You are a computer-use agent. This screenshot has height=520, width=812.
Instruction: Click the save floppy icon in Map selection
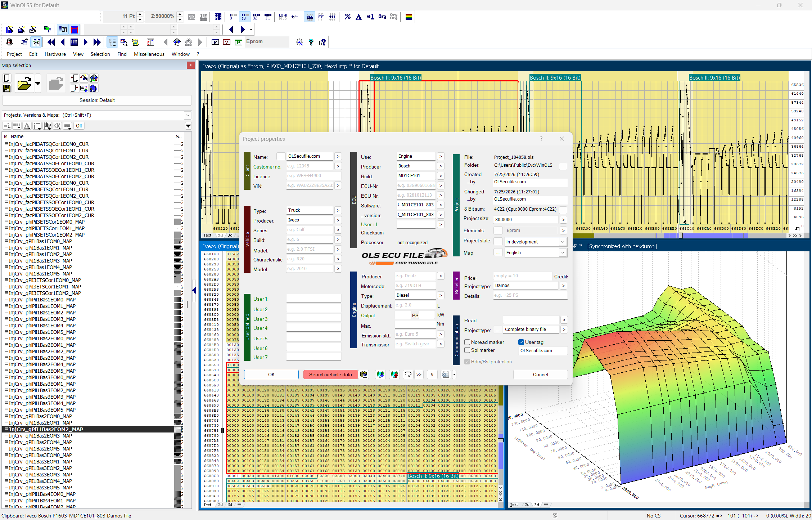click(x=6, y=88)
